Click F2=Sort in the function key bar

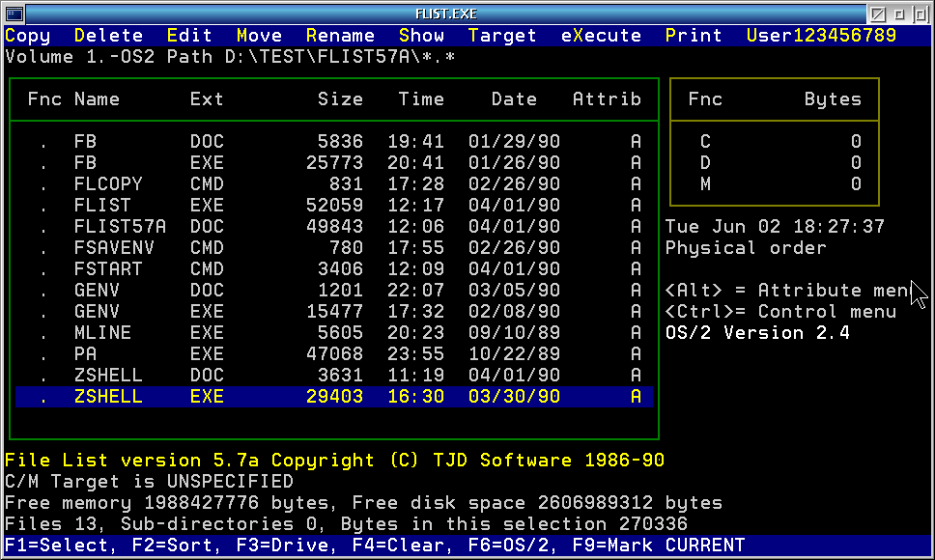pos(172,546)
